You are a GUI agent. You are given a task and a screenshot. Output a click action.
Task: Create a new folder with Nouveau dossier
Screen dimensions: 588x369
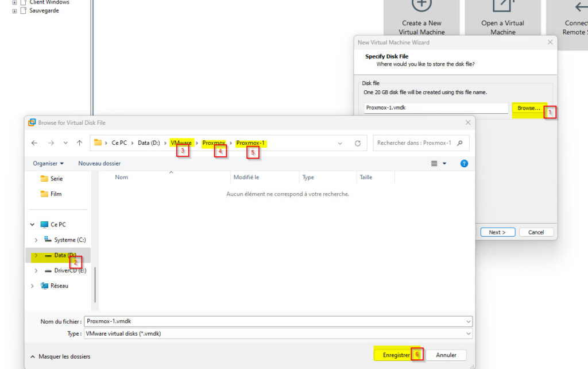click(99, 164)
